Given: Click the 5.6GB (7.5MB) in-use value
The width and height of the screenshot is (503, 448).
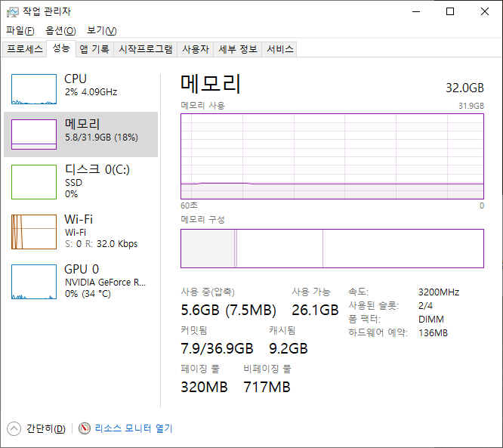Looking at the screenshot, I should 228,310.
